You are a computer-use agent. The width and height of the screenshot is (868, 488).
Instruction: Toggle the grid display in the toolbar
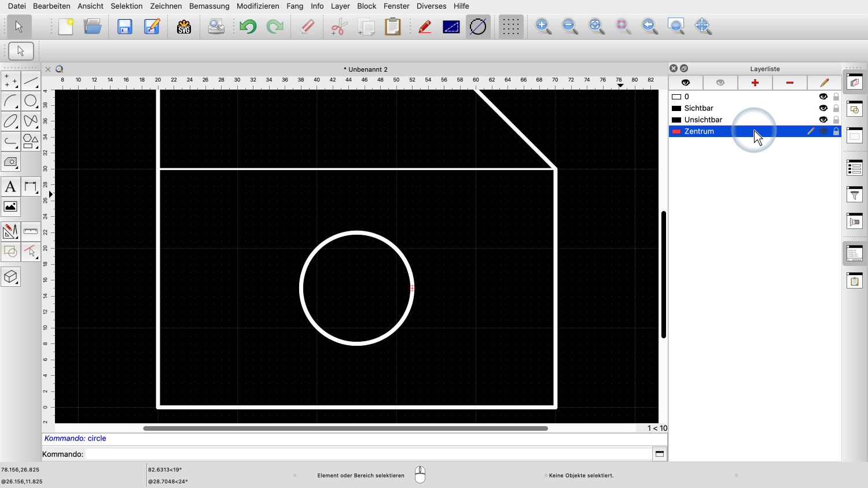click(x=510, y=27)
